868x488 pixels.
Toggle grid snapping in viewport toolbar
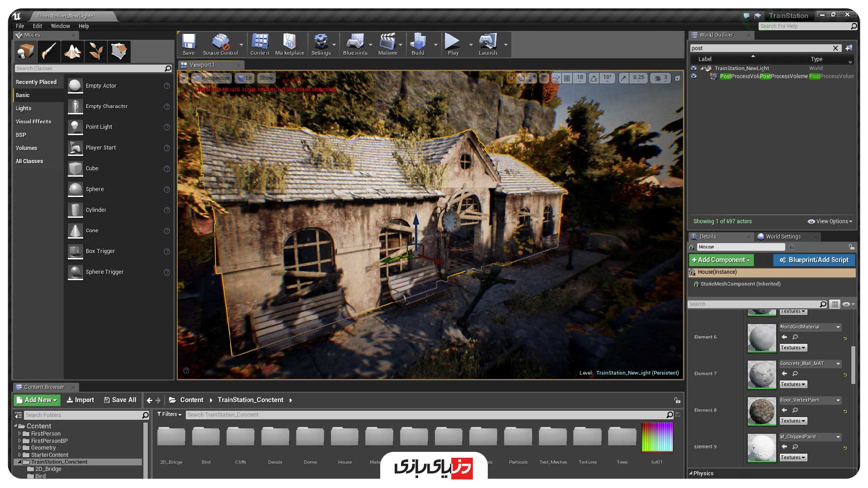pyautogui.click(x=567, y=78)
